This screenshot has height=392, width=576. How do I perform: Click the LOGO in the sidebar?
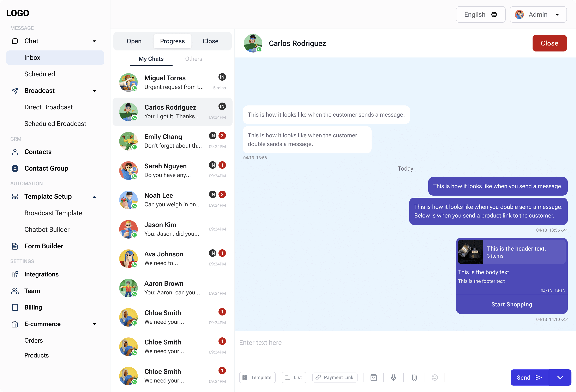[18, 13]
